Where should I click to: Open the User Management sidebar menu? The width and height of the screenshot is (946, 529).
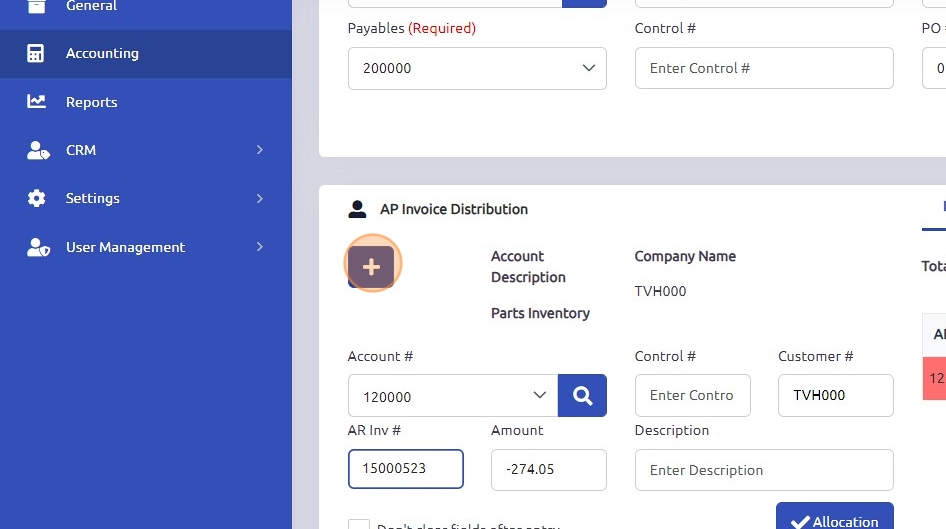coord(145,247)
